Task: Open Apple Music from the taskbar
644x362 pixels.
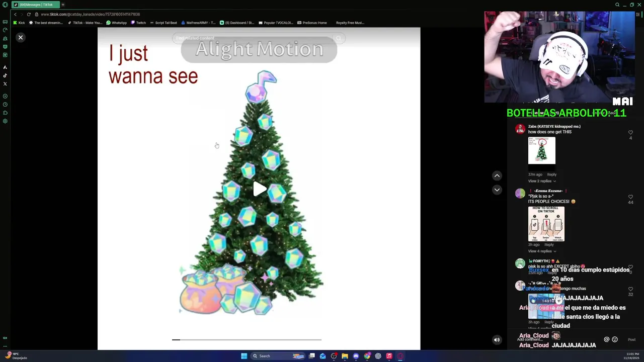Action: (389, 356)
